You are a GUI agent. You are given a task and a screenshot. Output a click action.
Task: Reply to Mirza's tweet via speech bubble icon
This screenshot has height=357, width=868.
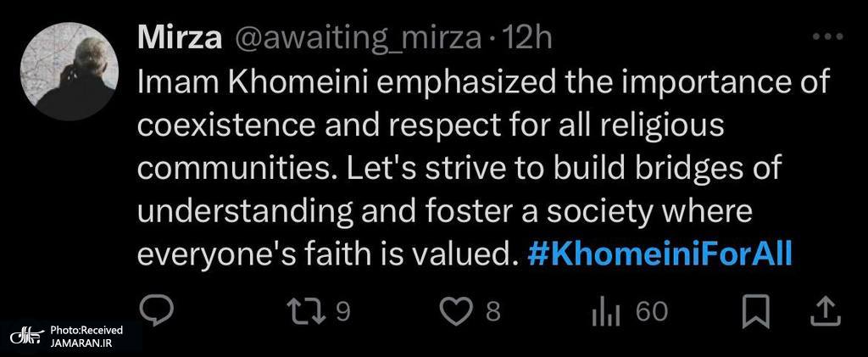click(156, 311)
